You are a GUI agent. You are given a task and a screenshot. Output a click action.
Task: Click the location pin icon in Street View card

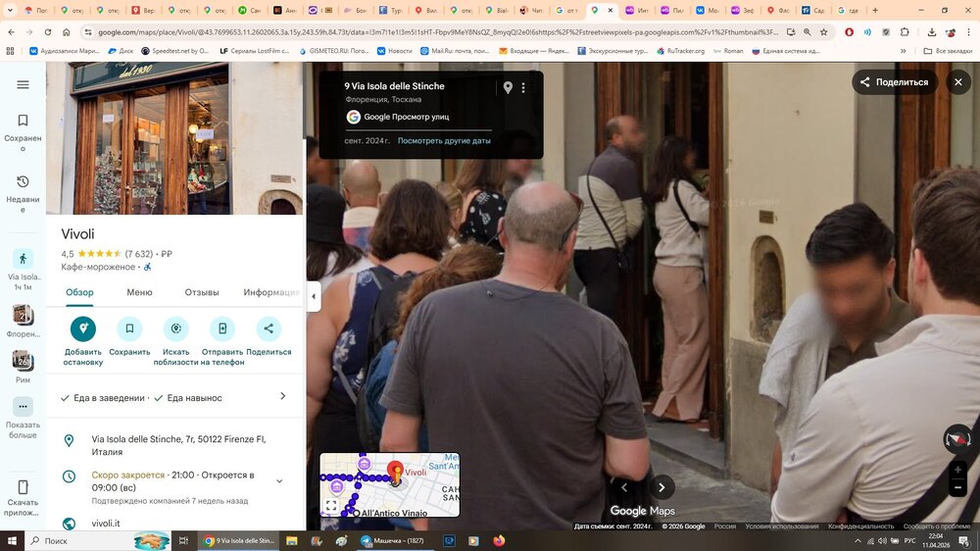pos(508,88)
